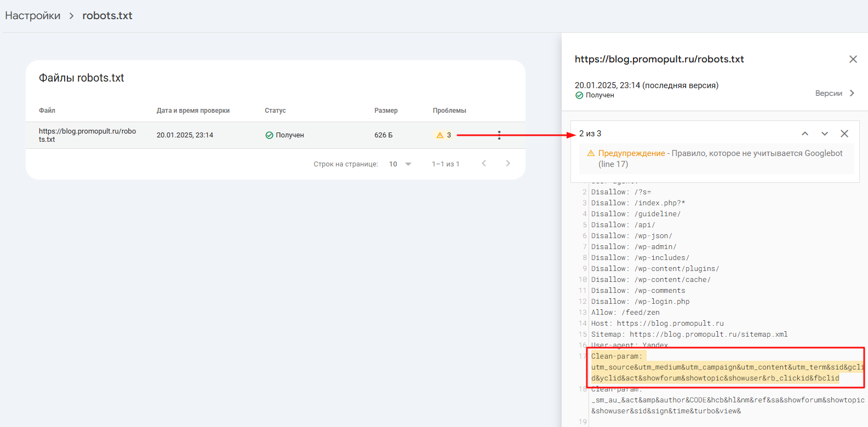The image size is (868, 427).
Task: Click the previous page arrow in table pagination
Action: coord(483,163)
